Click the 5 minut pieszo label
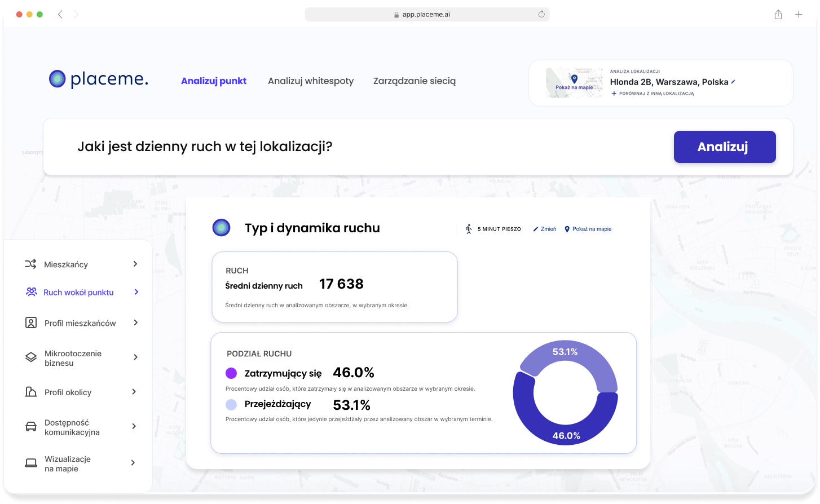The height and width of the screenshot is (504, 820). [x=499, y=229]
